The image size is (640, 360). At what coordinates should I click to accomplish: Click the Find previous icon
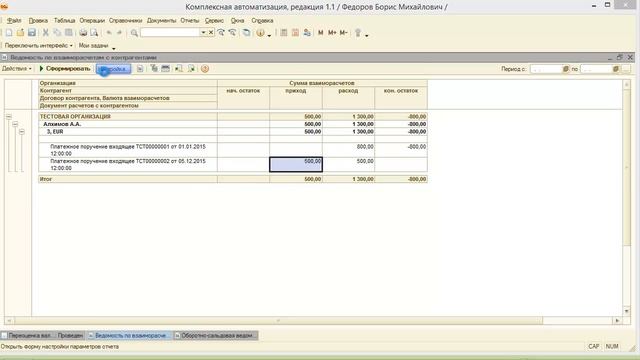[x=232, y=33]
